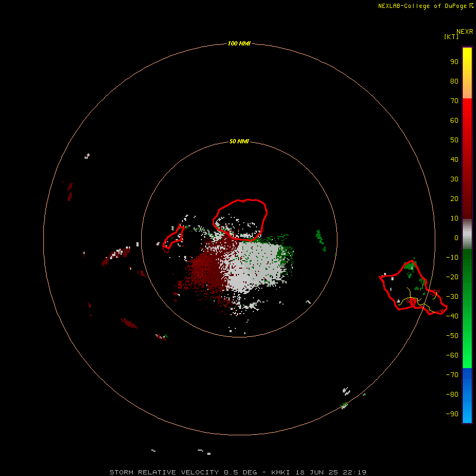
Task: Click the NEXR label above the scale
Action: [x=465, y=32]
